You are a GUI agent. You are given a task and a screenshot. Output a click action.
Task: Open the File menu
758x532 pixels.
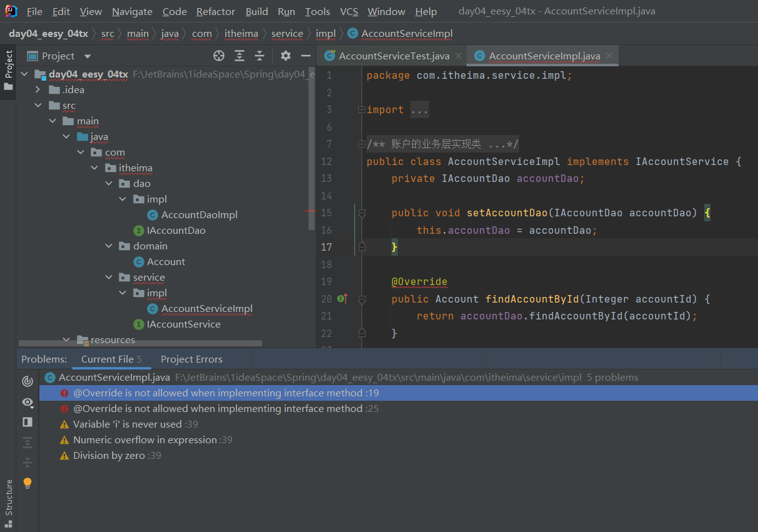click(34, 11)
